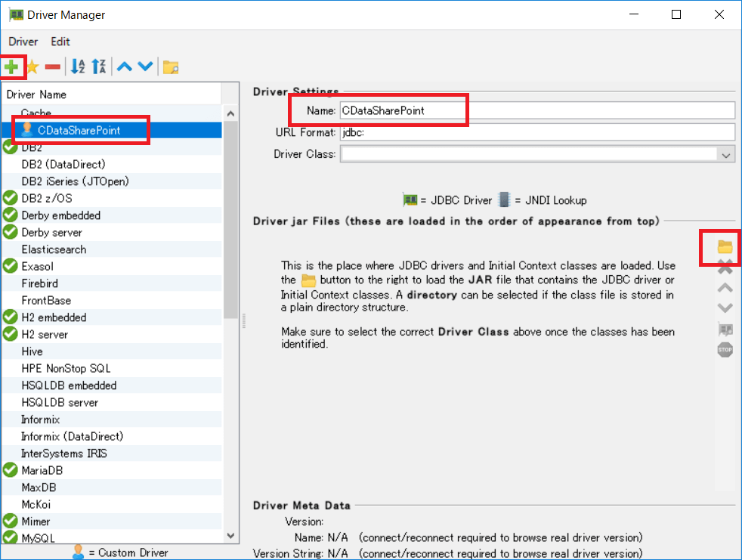The image size is (742, 560).
Task: Maximize the Driver Manager window
Action: 676,14
